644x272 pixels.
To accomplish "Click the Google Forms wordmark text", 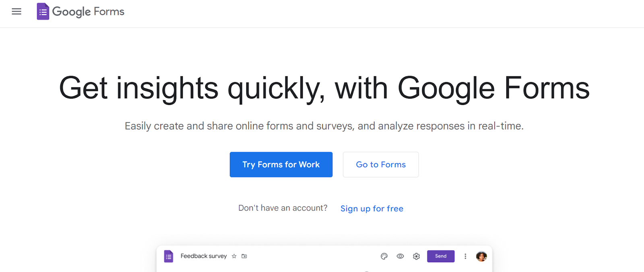I will click(x=88, y=12).
